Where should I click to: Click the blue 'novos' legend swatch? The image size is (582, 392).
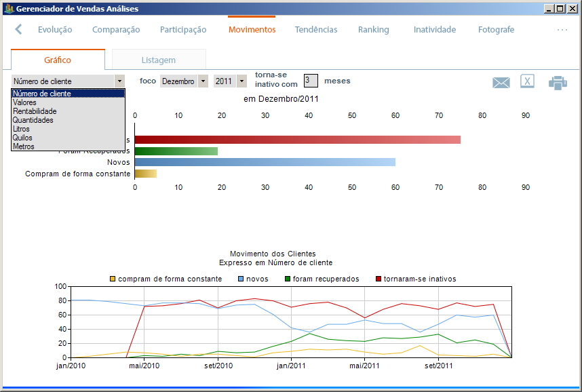[x=240, y=279]
